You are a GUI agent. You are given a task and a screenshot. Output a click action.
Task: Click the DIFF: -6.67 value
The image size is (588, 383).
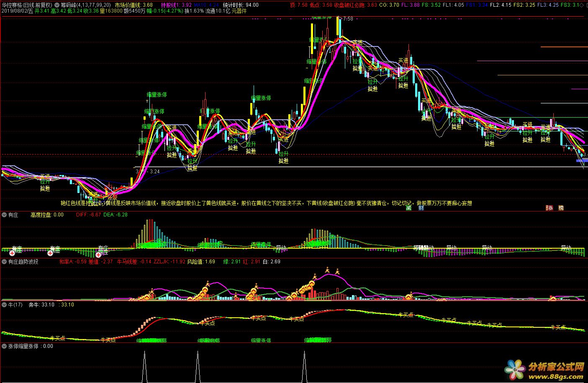[x=89, y=215]
